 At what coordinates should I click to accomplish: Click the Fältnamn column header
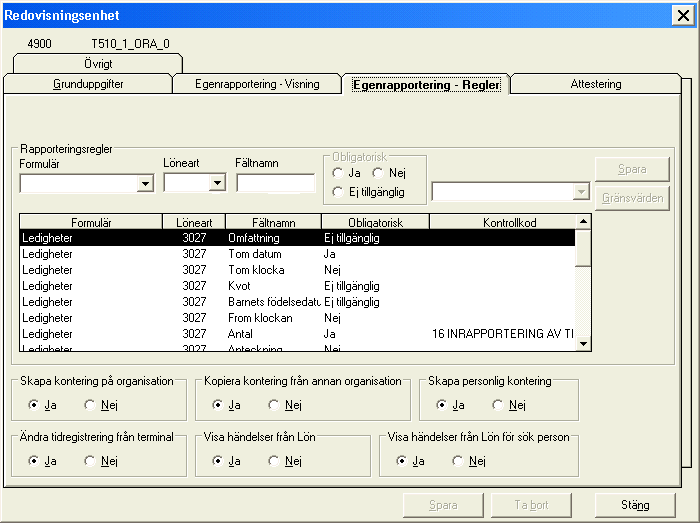point(273,222)
